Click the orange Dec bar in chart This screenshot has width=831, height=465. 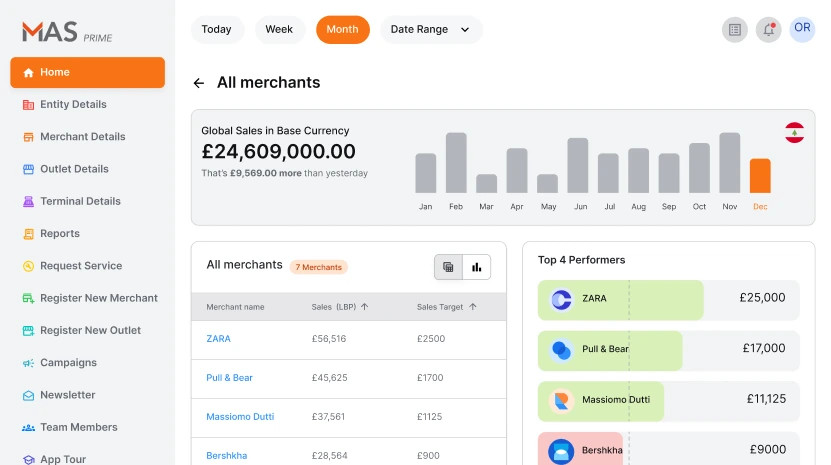(760, 176)
